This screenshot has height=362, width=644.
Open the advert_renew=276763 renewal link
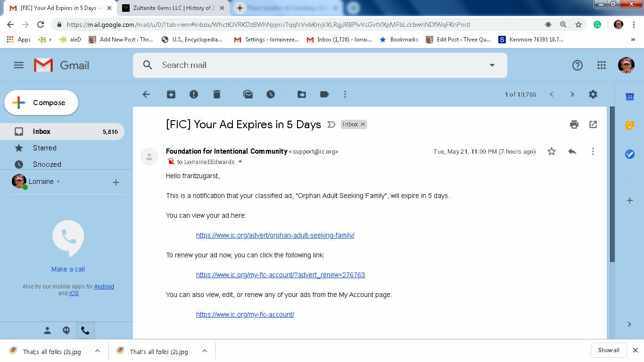click(x=281, y=275)
